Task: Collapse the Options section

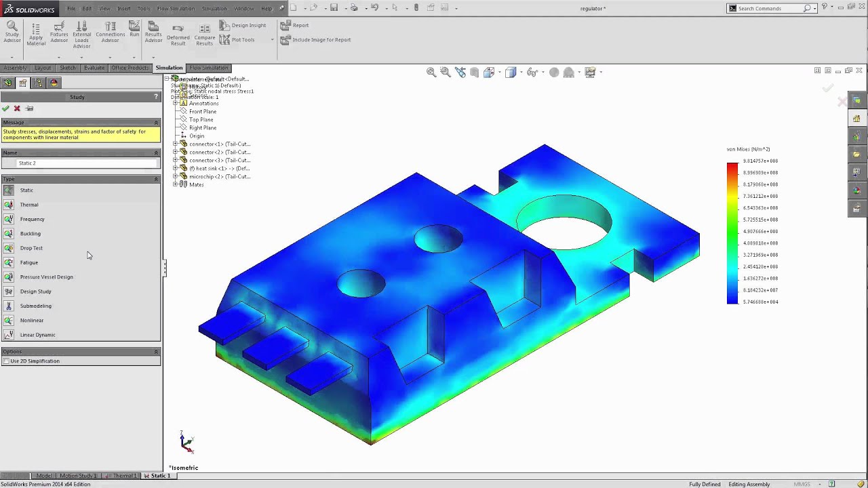Action: tap(156, 352)
